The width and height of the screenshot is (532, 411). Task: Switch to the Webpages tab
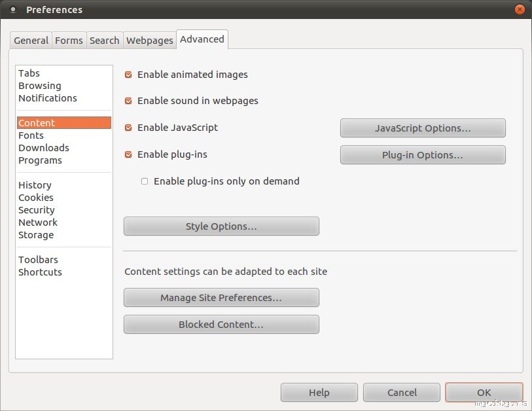[150, 41]
